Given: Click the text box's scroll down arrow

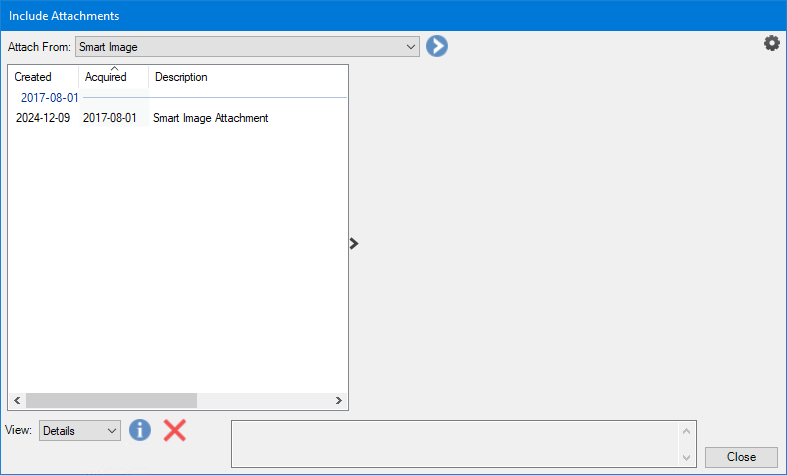Looking at the screenshot, I should tap(686, 457).
